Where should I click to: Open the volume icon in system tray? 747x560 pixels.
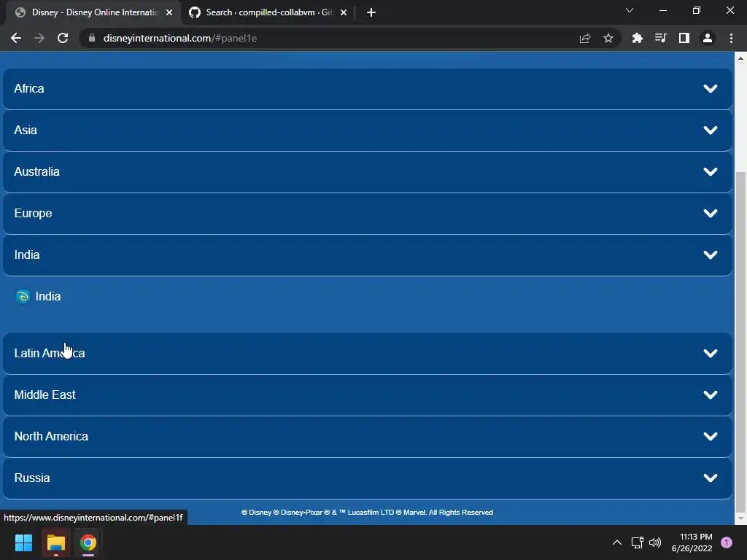(x=655, y=542)
